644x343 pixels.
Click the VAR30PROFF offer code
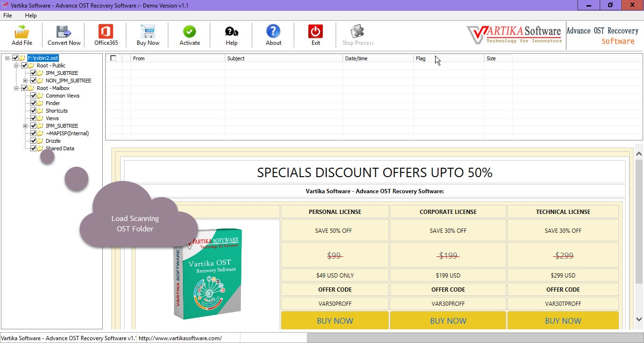point(448,304)
